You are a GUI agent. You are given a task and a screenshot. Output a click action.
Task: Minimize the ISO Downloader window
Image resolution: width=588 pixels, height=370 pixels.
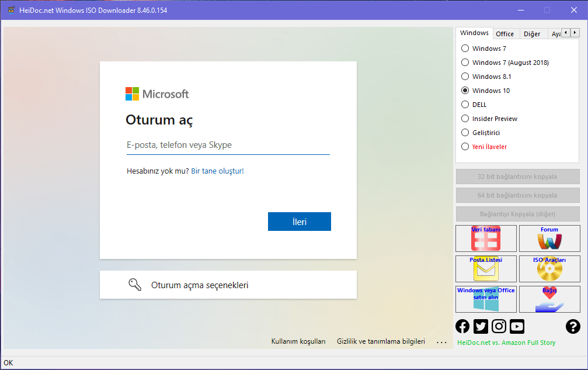pos(520,10)
